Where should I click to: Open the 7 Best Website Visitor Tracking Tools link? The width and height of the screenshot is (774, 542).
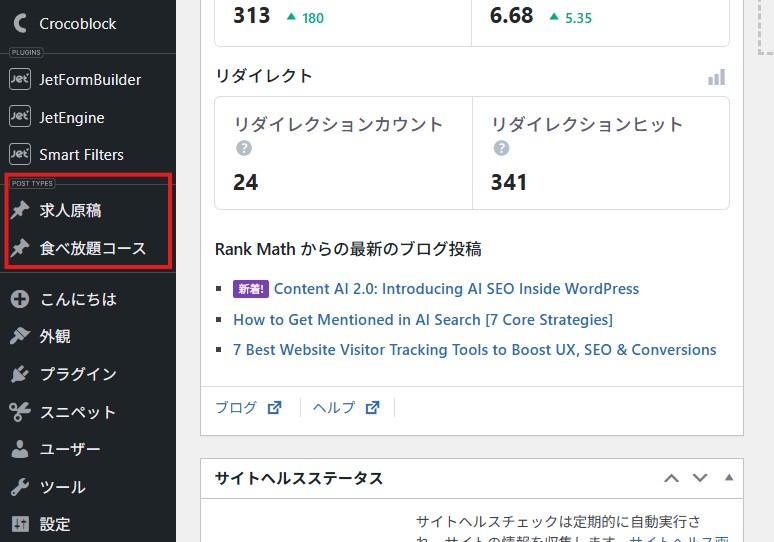pyautogui.click(x=474, y=350)
